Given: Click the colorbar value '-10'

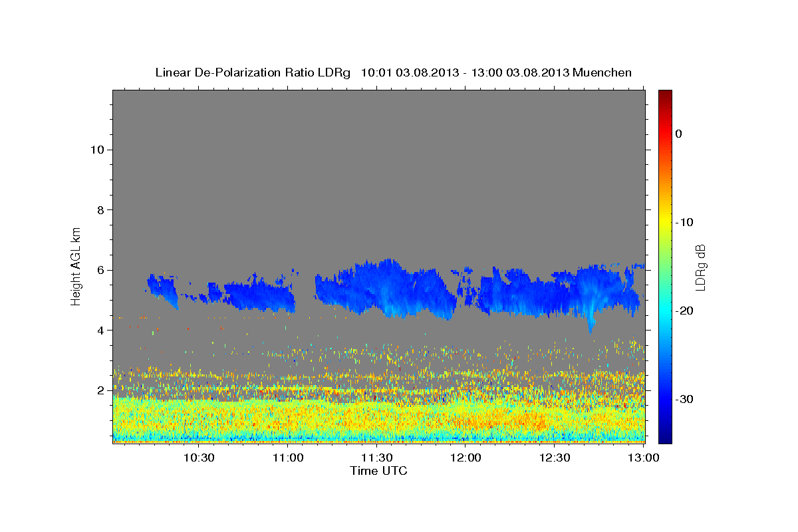Looking at the screenshot, I should tap(684, 222).
